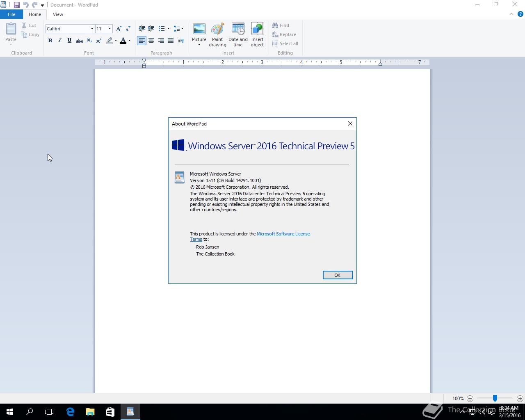Image resolution: width=525 pixels, height=420 pixels.
Task: Click the zoom slider handle
Action: click(495, 398)
